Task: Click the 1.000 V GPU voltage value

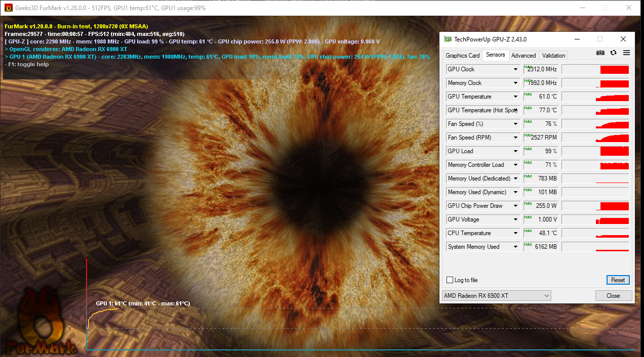Action: tap(541, 219)
